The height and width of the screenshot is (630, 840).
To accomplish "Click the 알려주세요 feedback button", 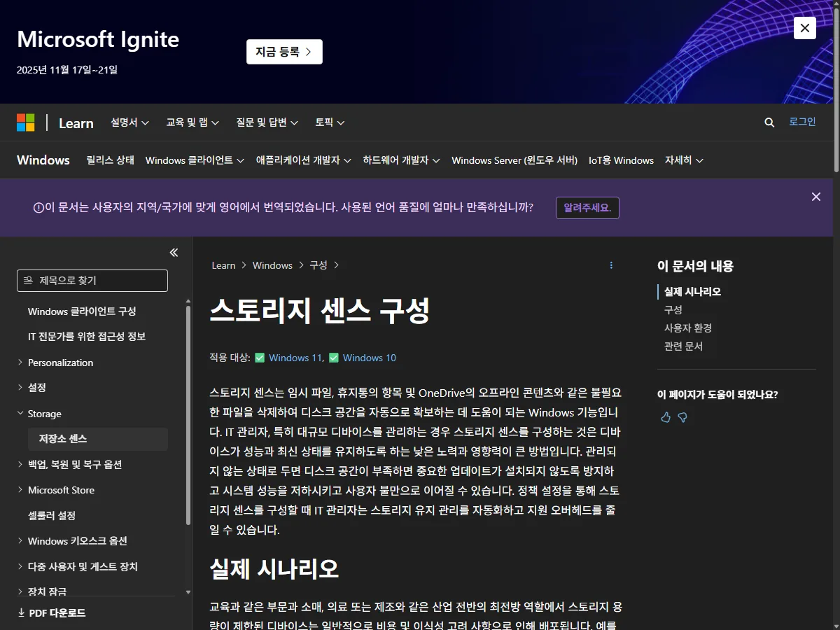I will point(587,208).
